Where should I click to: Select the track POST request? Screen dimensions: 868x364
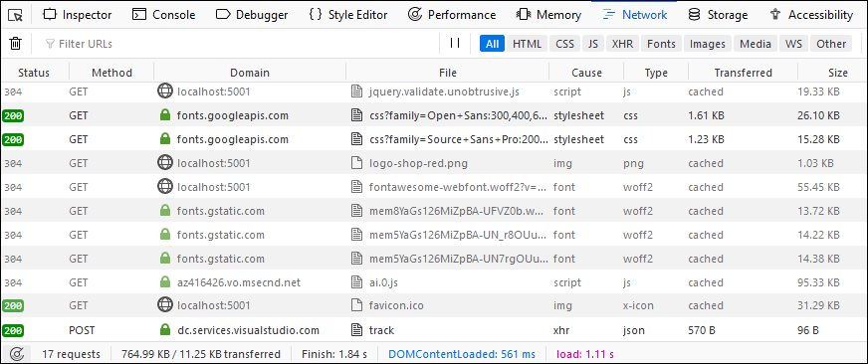[434, 330]
